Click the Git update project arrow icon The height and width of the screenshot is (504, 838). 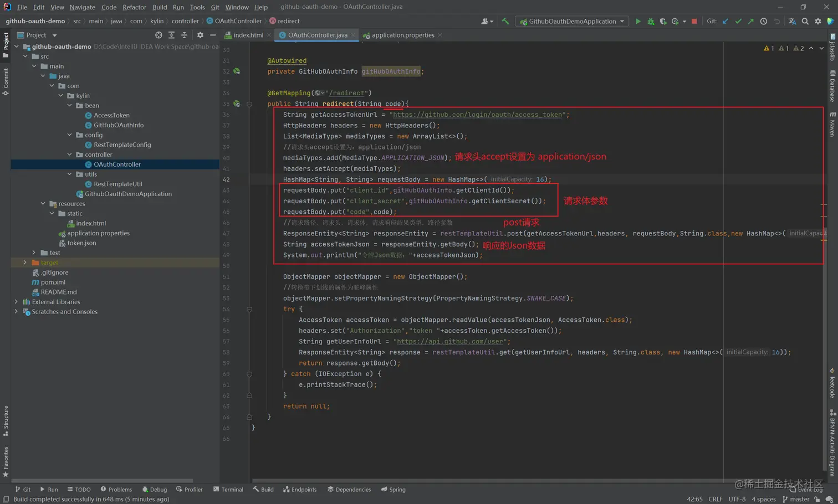point(725,21)
